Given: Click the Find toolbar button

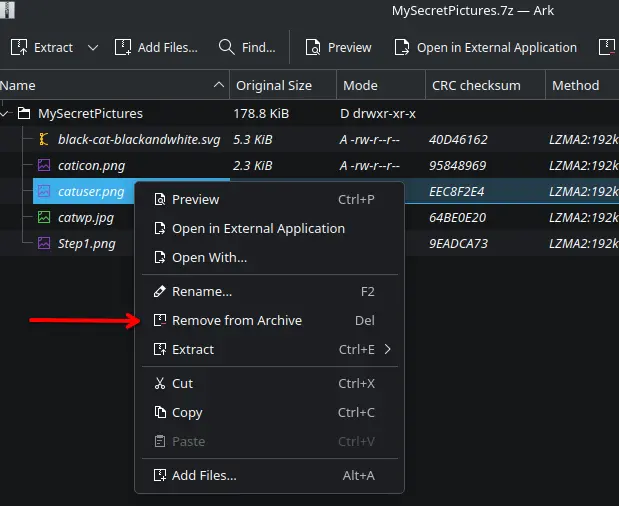Looking at the screenshot, I should pyautogui.click(x=246, y=47).
